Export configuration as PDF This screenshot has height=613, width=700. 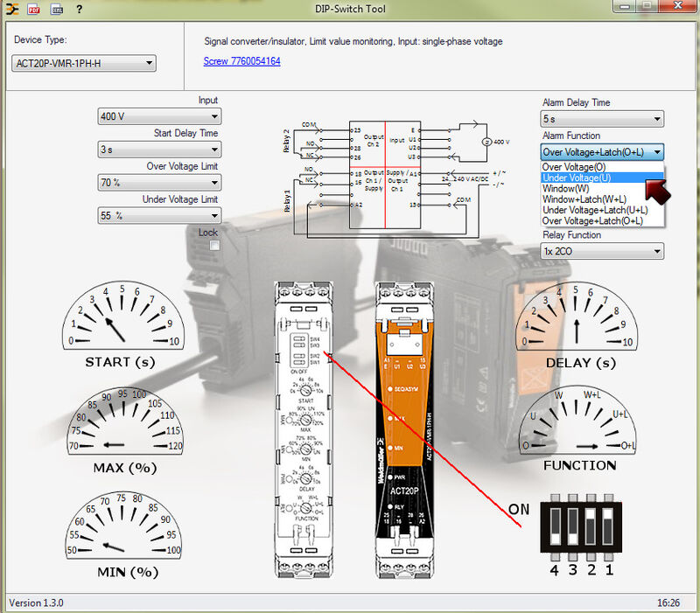coord(31,9)
